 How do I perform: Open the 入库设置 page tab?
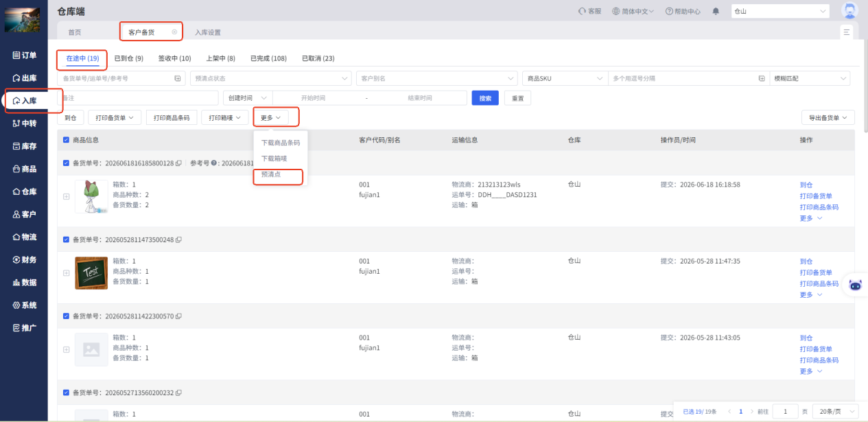click(x=208, y=32)
